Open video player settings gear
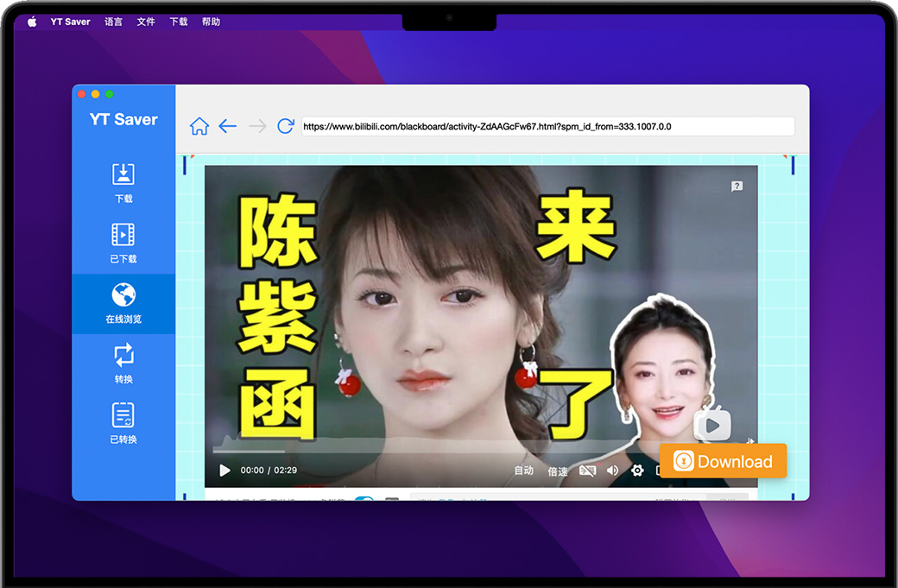Screen dimensions: 898x588 click(637, 471)
